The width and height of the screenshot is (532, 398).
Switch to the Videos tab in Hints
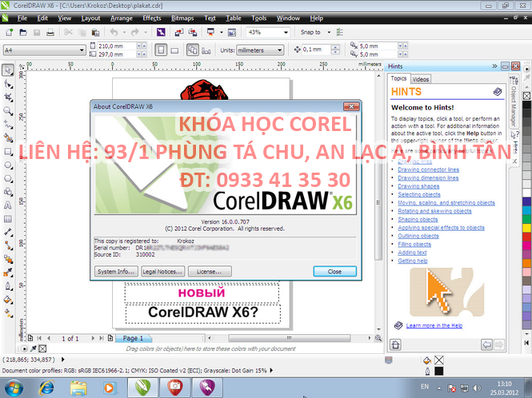(421, 79)
